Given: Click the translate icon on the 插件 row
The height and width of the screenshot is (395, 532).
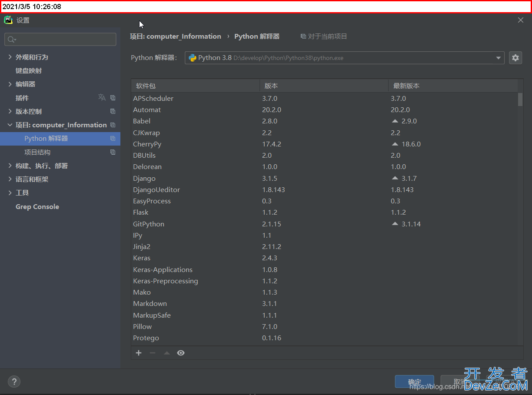Looking at the screenshot, I should tap(102, 98).
